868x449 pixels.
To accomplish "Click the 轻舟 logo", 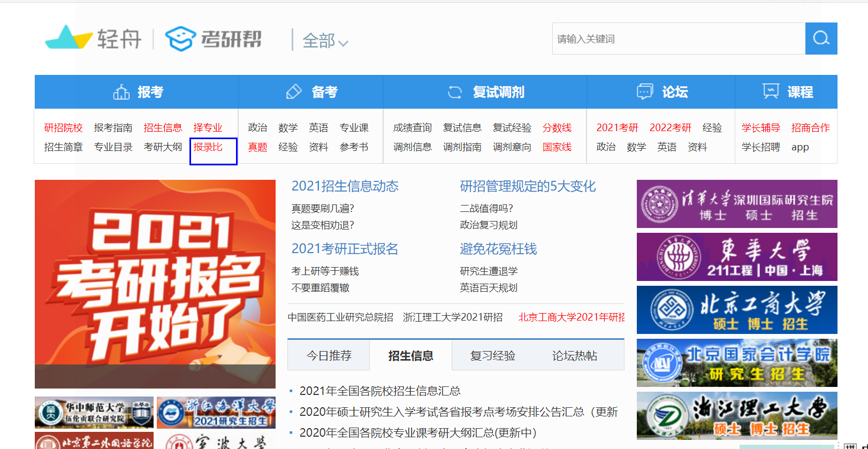I will (93, 38).
